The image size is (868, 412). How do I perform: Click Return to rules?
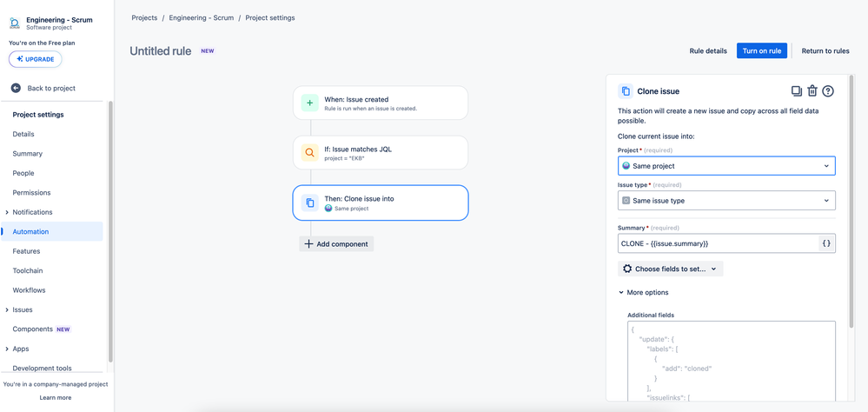point(825,50)
